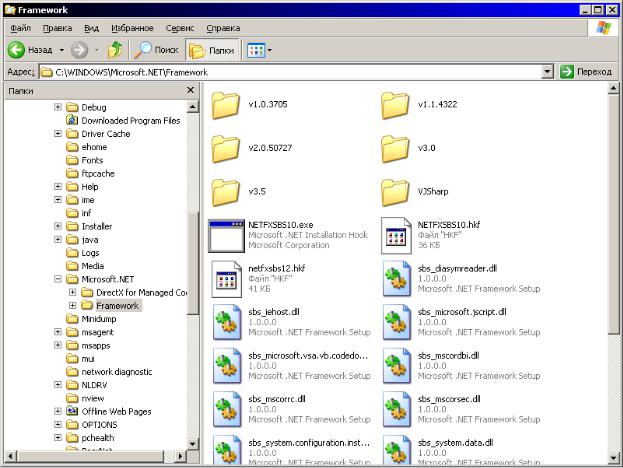Viewport: 623px width, 468px height.
Task: Open the v3.5 folder icon
Action: click(x=225, y=193)
